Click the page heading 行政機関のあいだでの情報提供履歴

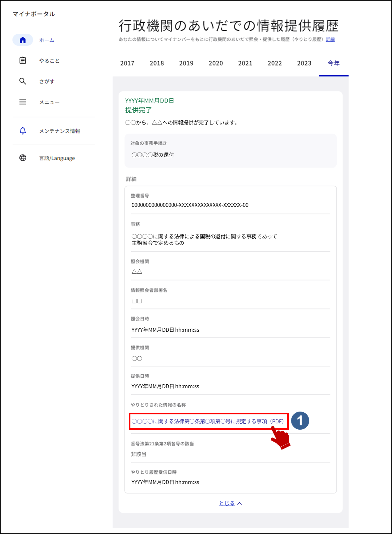228,26
